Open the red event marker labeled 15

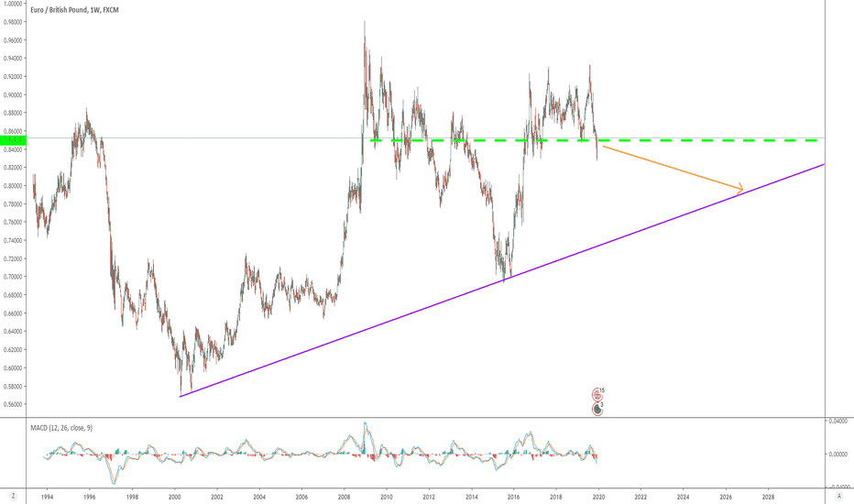point(597,393)
